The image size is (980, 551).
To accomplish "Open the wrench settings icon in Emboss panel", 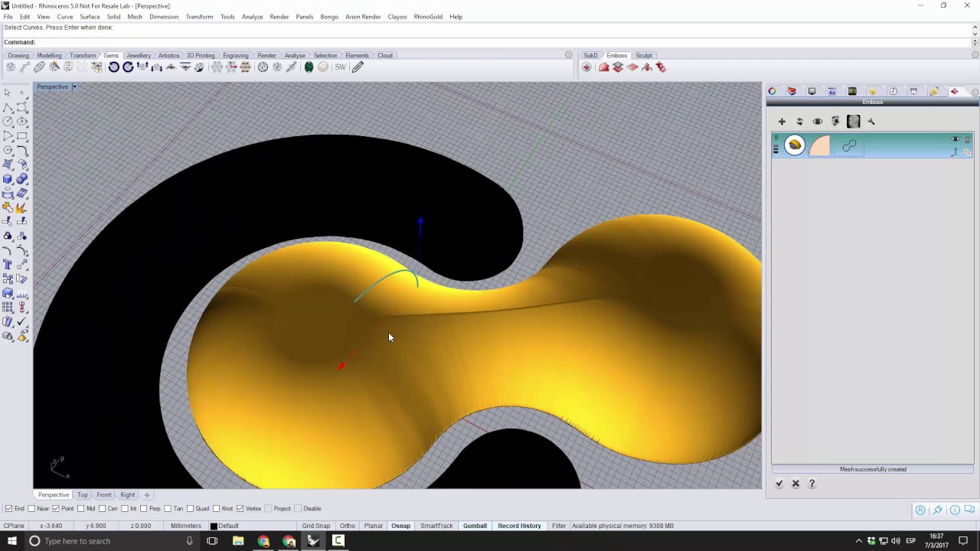I will click(x=871, y=122).
